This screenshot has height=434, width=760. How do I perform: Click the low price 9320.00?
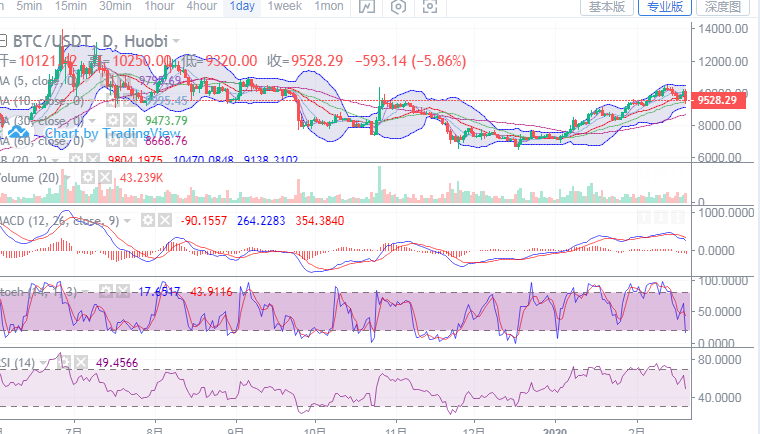[x=231, y=61]
